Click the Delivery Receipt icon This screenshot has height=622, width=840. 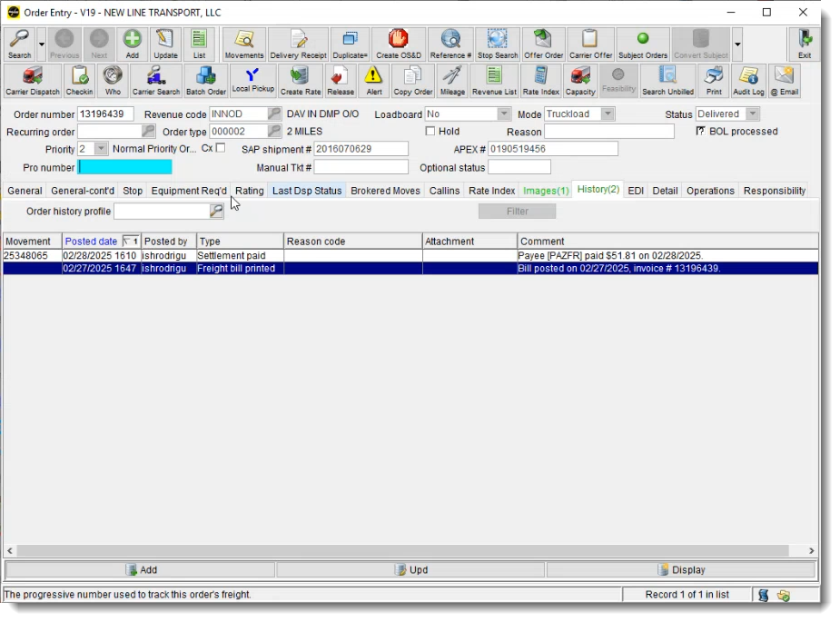(298, 43)
